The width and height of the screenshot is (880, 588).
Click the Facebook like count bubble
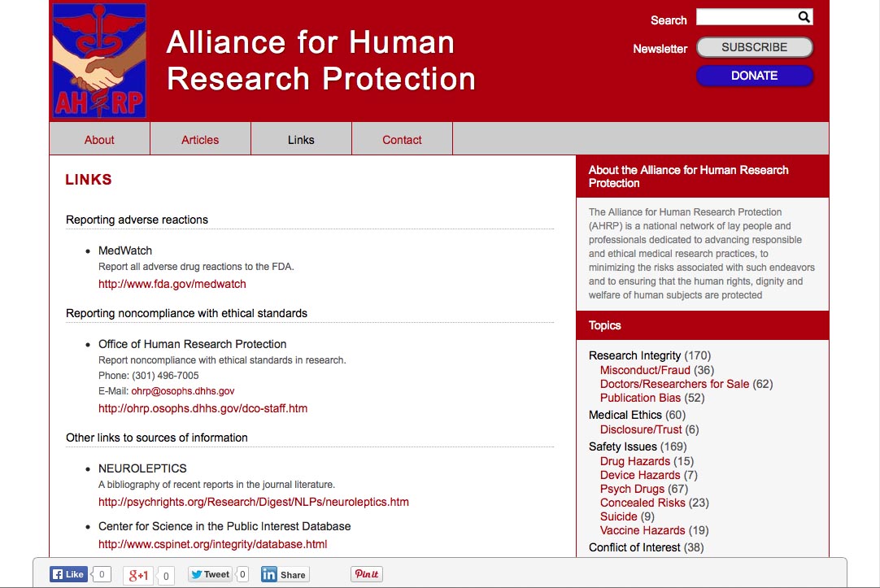pyautogui.click(x=102, y=574)
